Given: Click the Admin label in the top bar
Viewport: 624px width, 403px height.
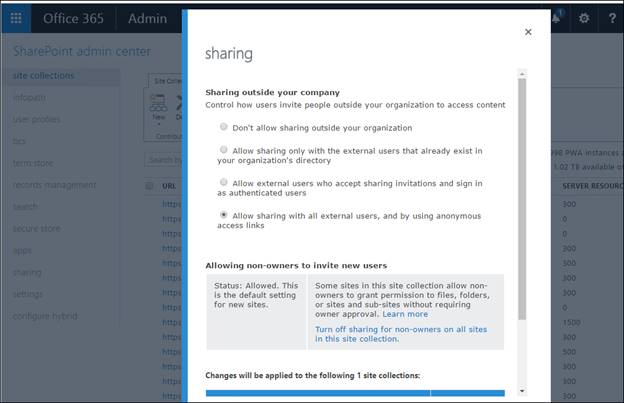Looking at the screenshot, I should tap(148, 18).
